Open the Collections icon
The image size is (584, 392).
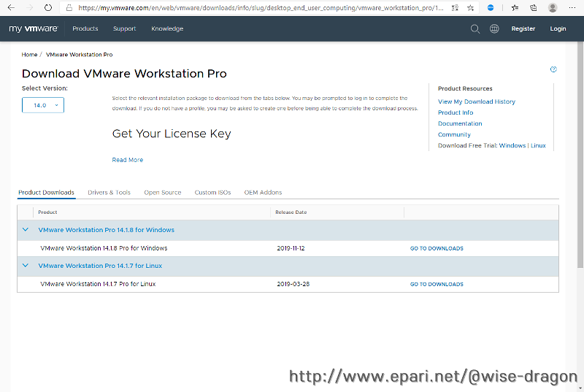tap(534, 7)
